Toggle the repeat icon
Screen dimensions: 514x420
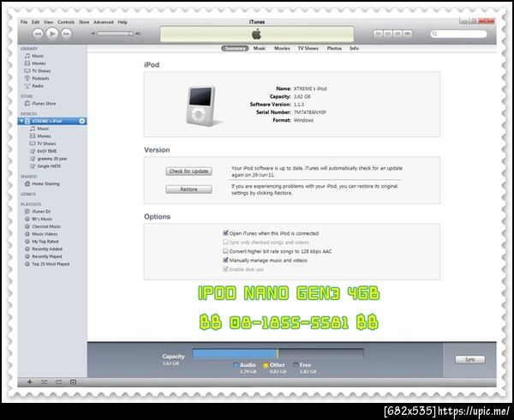point(58,382)
